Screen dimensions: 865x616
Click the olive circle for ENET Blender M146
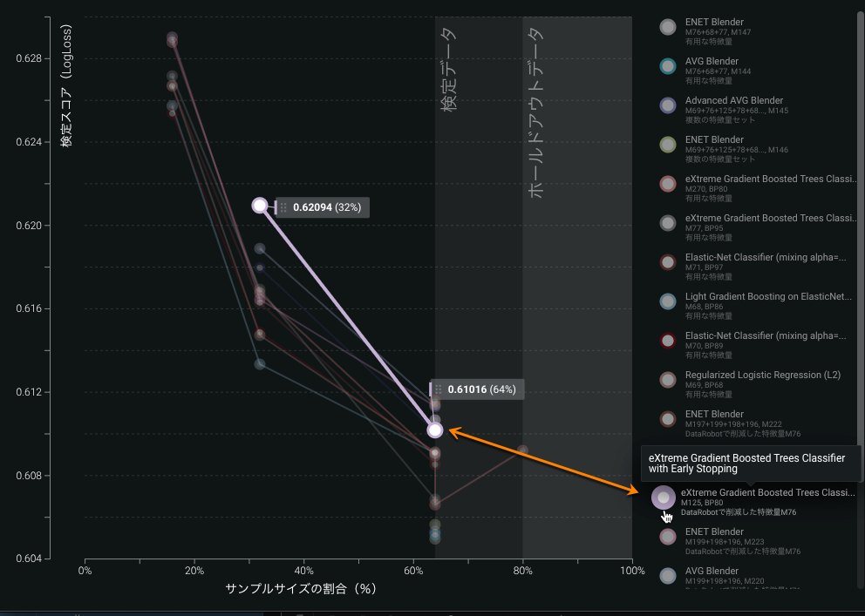[x=668, y=145]
